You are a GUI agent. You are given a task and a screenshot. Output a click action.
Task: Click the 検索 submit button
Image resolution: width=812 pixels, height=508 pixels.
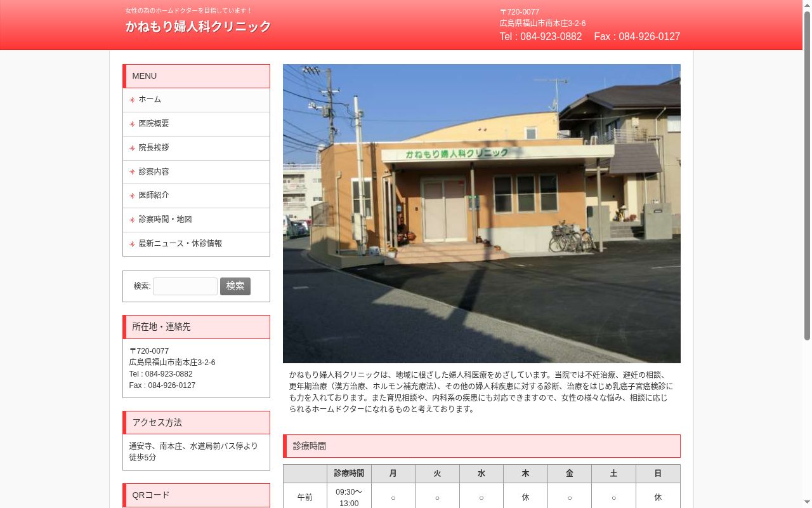click(x=235, y=286)
